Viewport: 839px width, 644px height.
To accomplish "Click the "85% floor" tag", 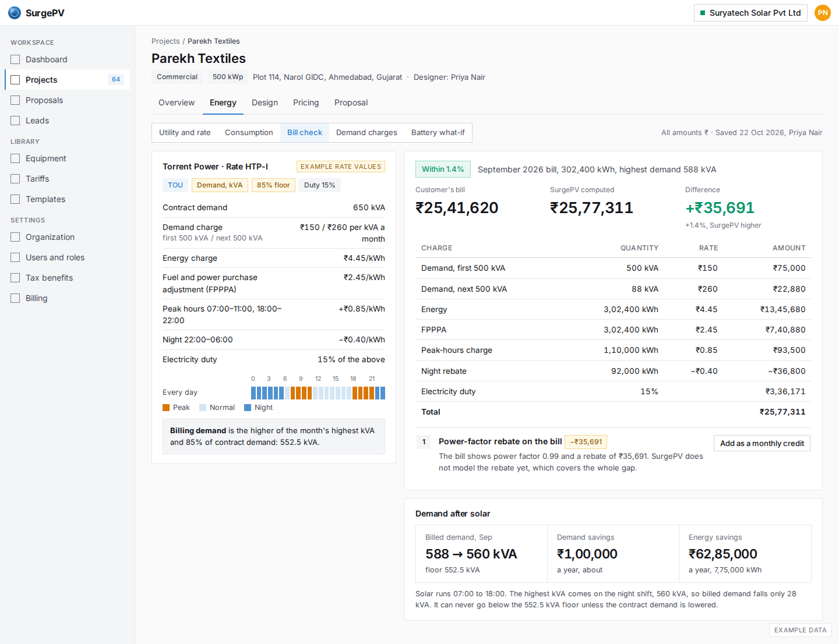I will [273, 185].
